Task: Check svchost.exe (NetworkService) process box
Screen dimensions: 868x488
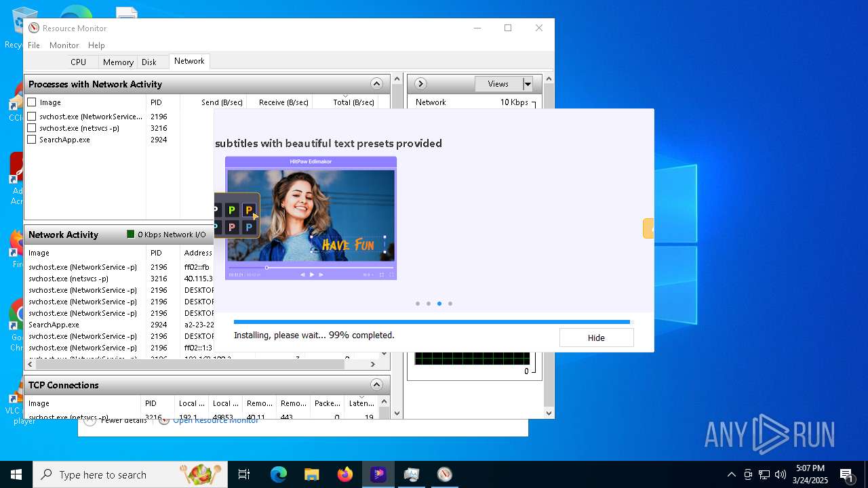Action: (x=32, y=117)
